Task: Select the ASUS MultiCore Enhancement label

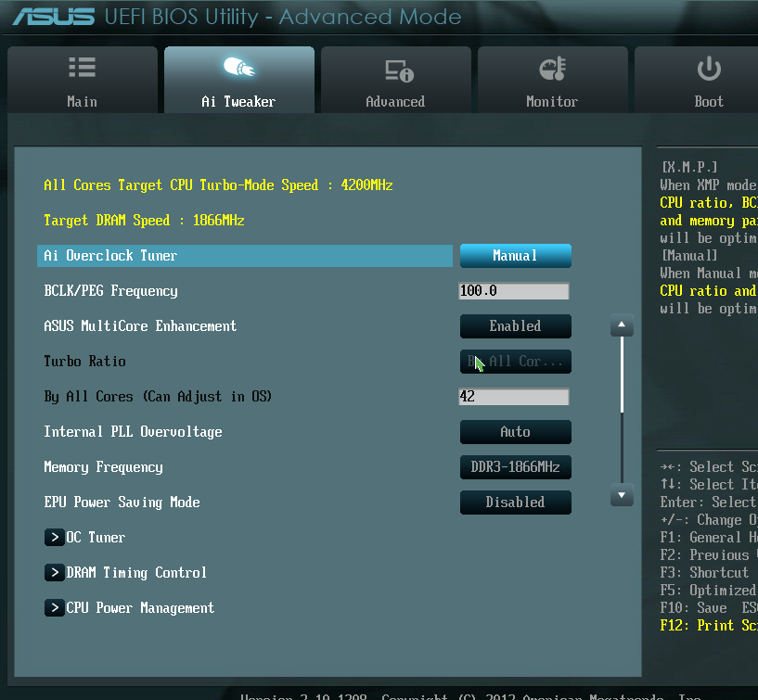Action: pos(140,326)
